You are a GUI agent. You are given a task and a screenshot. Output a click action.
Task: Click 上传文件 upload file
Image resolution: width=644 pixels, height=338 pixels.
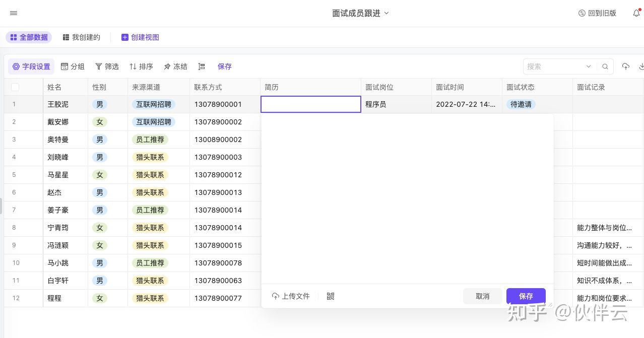291,296
